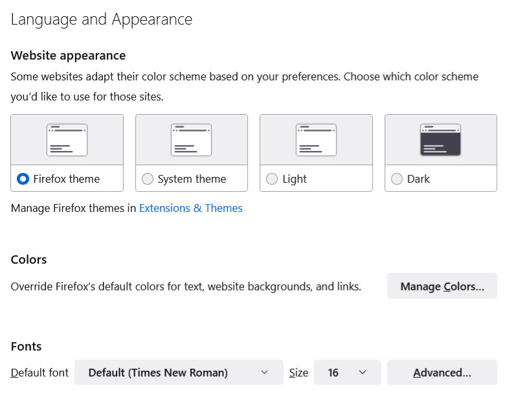524x420 pixels.
Task: Click the "Light" option label text
Action: click(295, 179)
